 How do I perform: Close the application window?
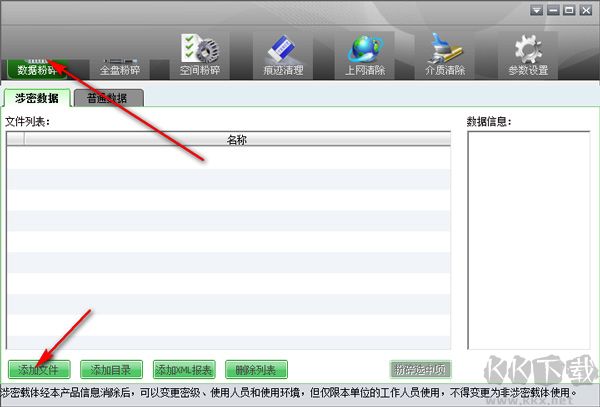586,10
